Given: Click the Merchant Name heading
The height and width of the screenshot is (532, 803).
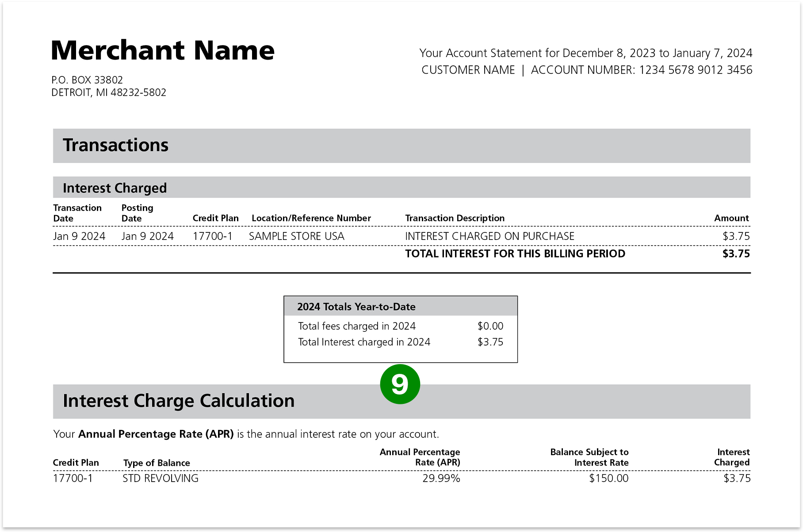Looking at the screenshot, I should tap(163, 50).
